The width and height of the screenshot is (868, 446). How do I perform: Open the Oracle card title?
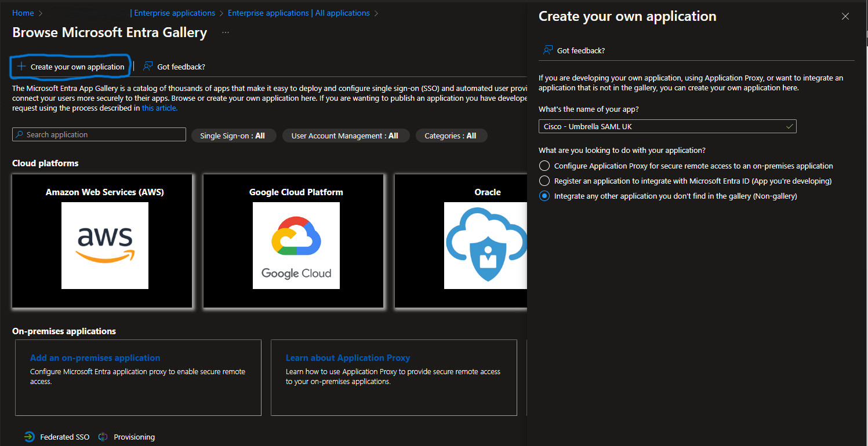click(x=488, y=192)
